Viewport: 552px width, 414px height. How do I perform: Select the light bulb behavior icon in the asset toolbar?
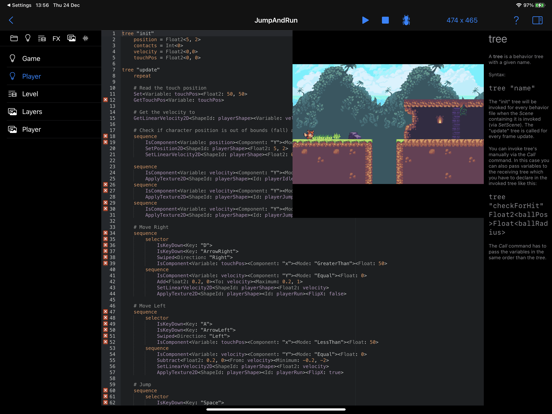27,38
